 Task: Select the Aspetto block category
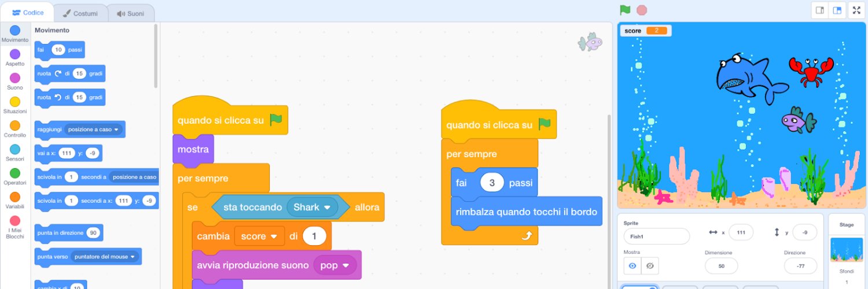[15, 58]
